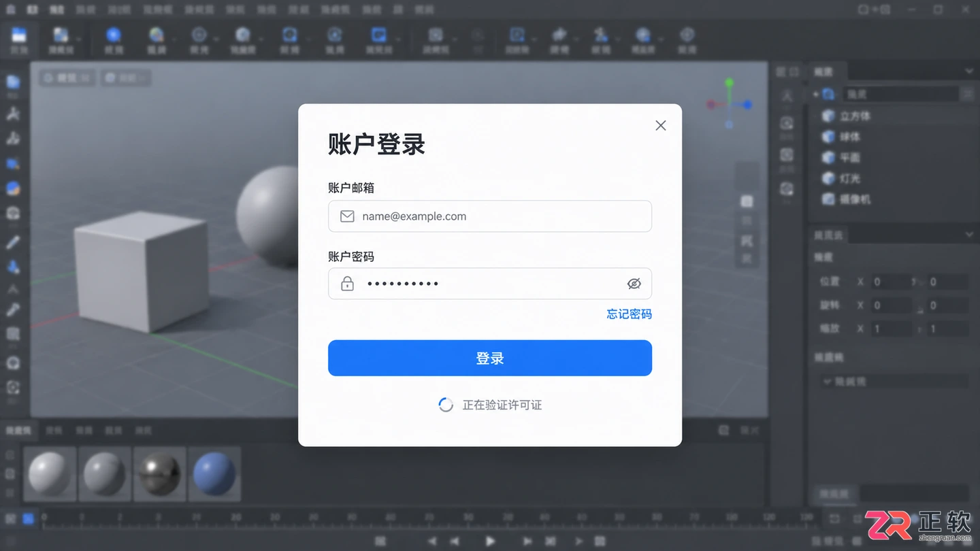Viewport: 980px width, 551px height.
Task: Click the outliner search field above 立方体
Action: 900,95
